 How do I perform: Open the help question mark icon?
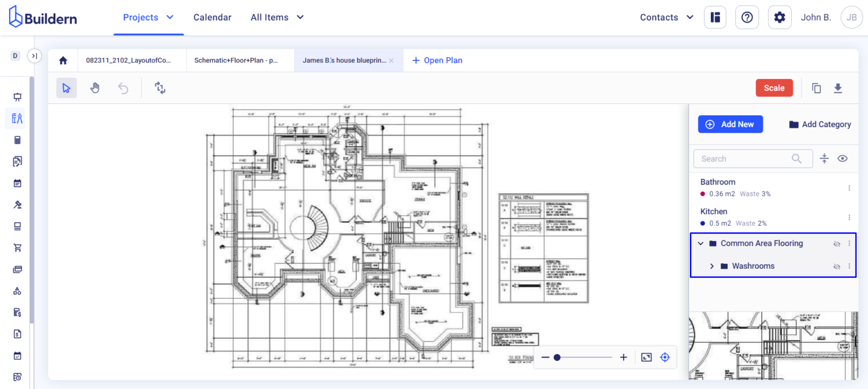point(747,18)
